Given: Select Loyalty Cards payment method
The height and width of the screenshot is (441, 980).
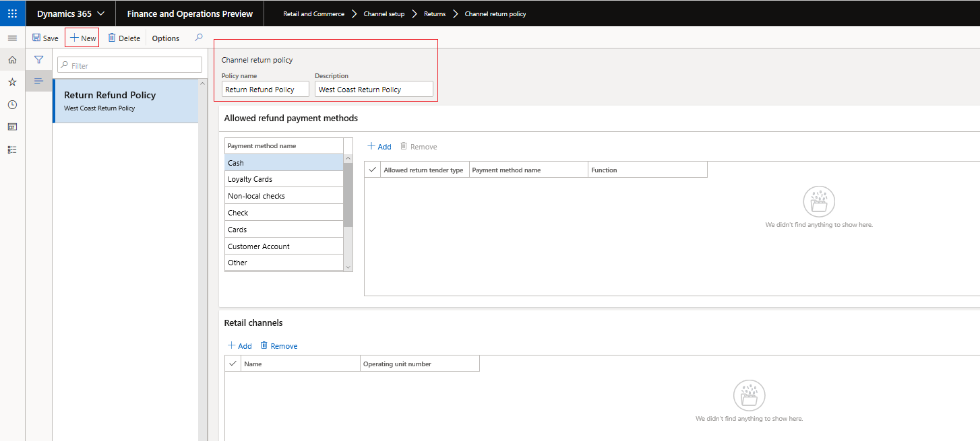Looking at the screenshot, I should [x=284, y=179].
